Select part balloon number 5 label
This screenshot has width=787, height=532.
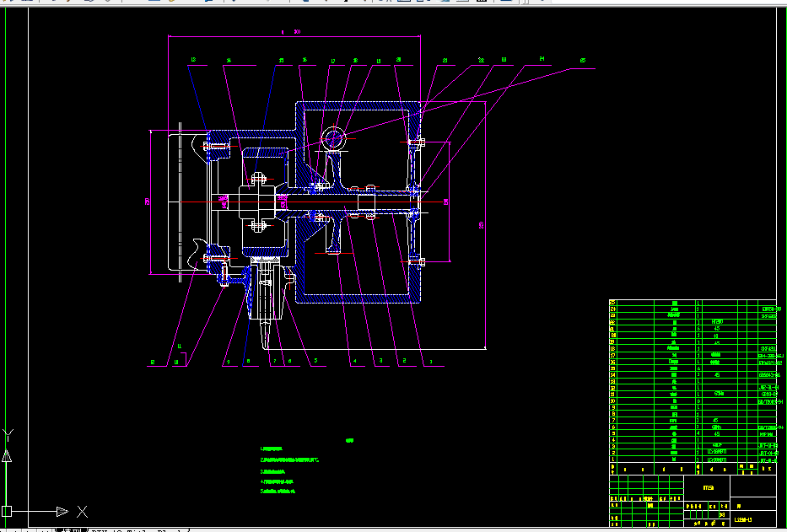click(x=315, y=360)
